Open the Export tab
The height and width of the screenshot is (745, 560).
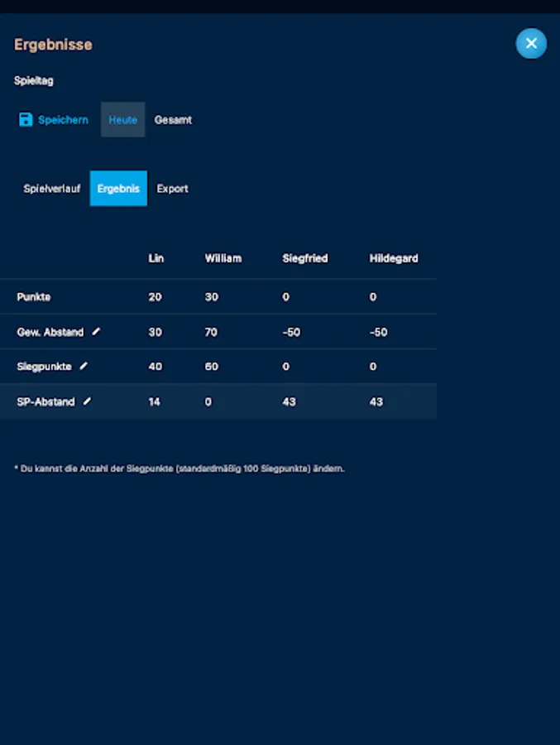(172, 189)
